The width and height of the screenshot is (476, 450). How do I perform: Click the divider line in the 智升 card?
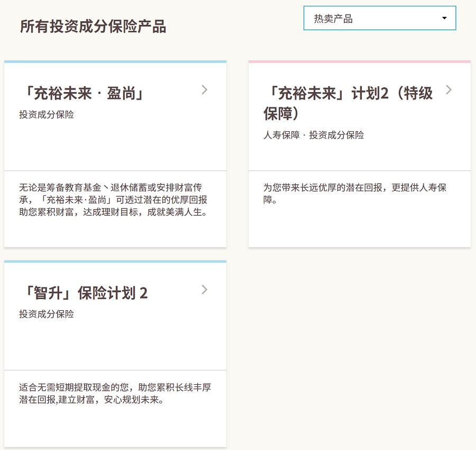[x=115, y=370]
